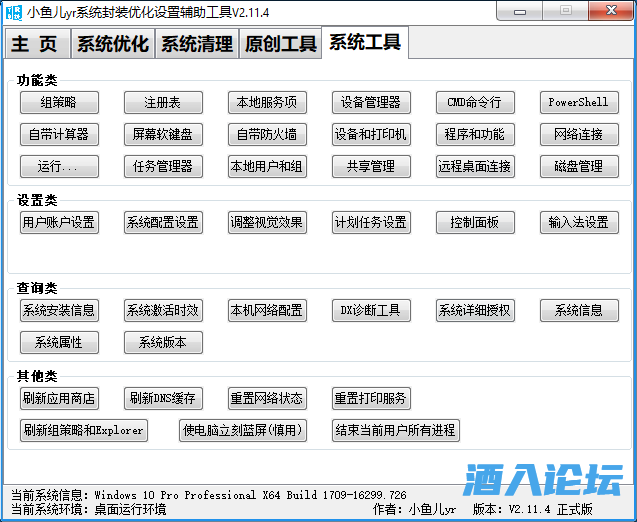Click 刷新应用商店
The height and width of the screenshot is (522, 637).
pos(59,399)
